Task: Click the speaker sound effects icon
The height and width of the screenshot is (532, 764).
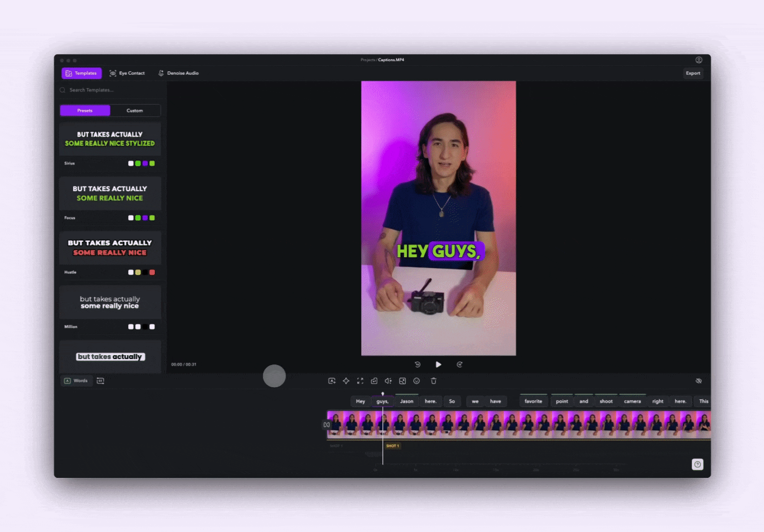Action: tap(388, 381)
